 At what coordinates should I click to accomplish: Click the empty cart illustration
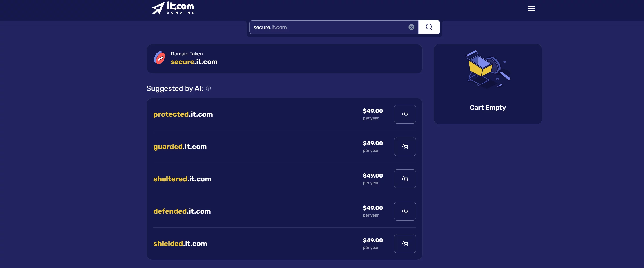point(487,69)
